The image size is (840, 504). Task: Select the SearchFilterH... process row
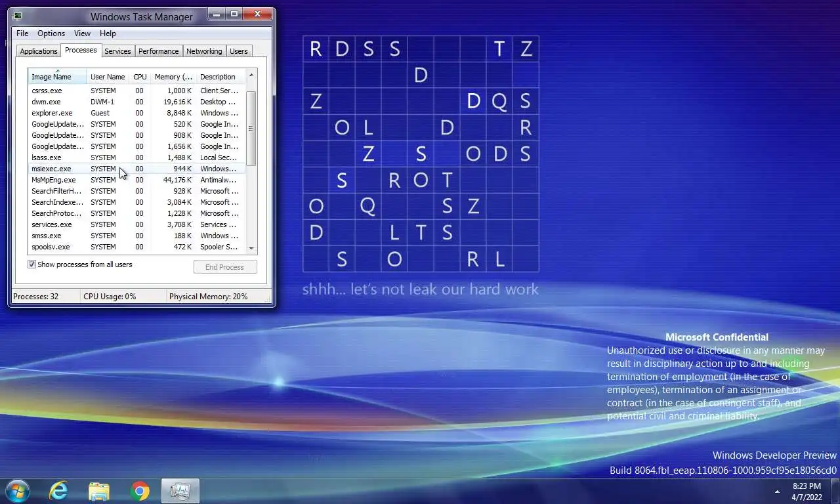pyautogui.click(x=136, y=191)
